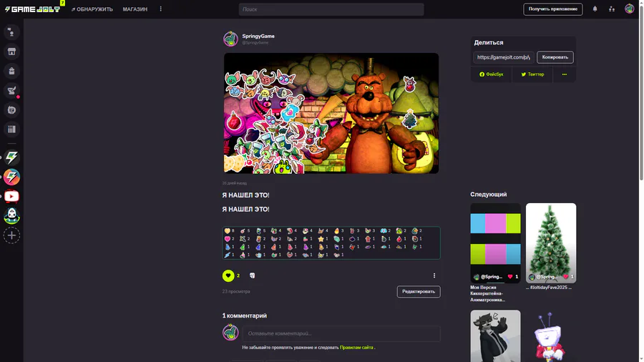Click the '1 комментарий' heading
Viewport: 644px width, 362px height.
[x=245, y=315]
